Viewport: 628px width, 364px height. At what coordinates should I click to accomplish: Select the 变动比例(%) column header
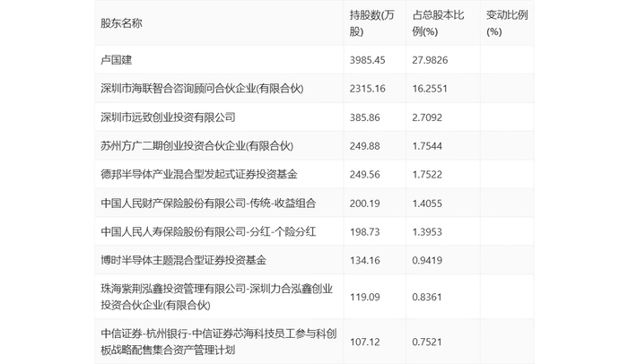(x=507, y=23)
